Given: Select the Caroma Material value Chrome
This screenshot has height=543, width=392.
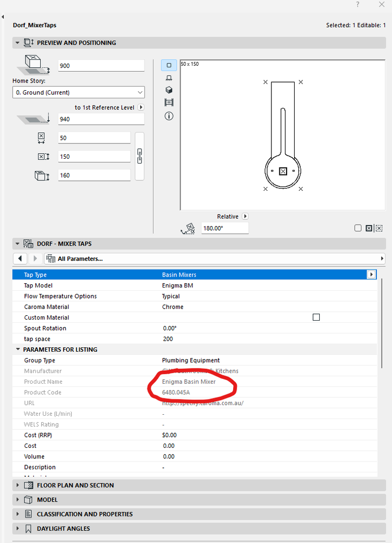Looking at the screenshot, I should coord(173,307).
